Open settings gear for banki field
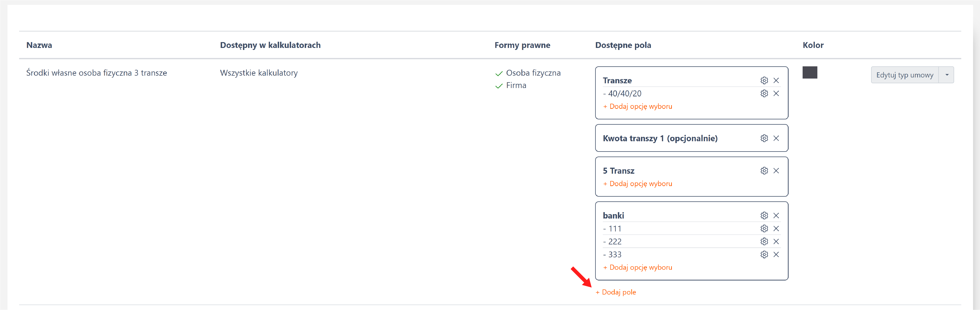 (764, 216)
